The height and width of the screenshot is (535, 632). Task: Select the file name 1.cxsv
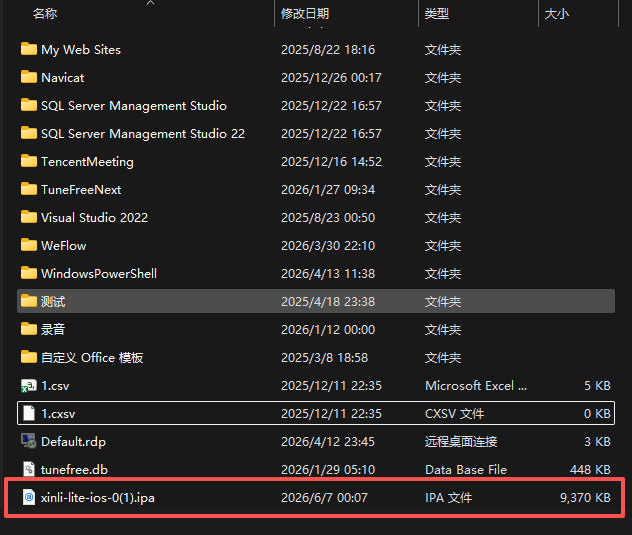(x=58, y=414)
